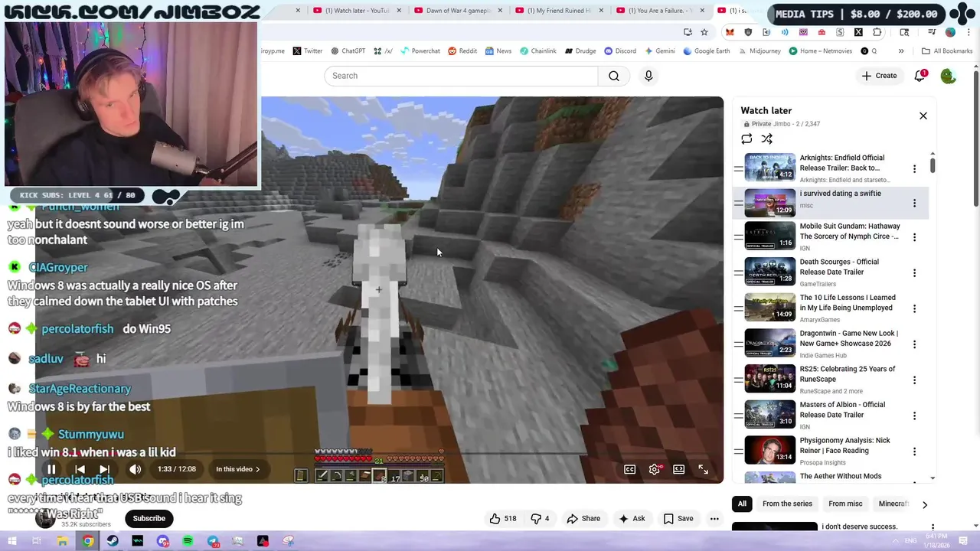Save the video to a playlist
Viewport: 980px width, 551px height.
coord(678,519)
